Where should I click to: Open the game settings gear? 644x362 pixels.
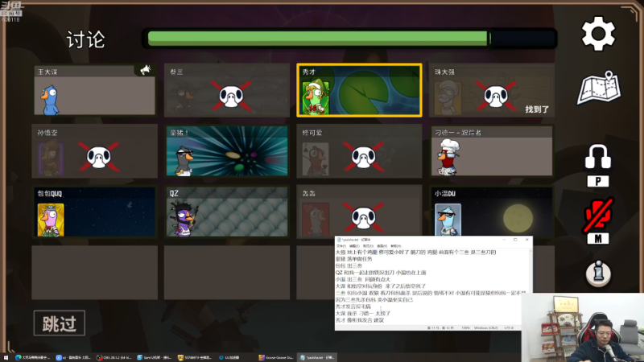[x=598, y=34]
